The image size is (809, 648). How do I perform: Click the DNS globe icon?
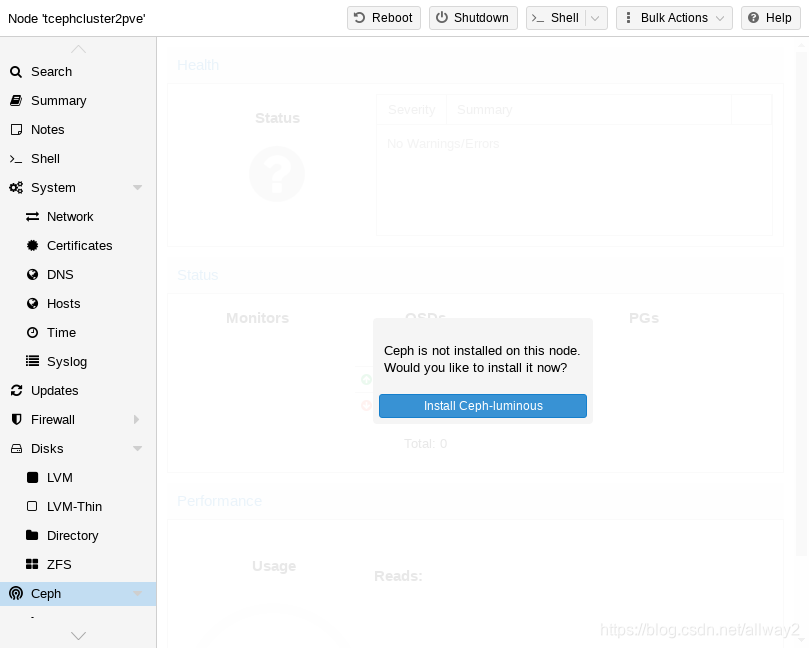33,274
